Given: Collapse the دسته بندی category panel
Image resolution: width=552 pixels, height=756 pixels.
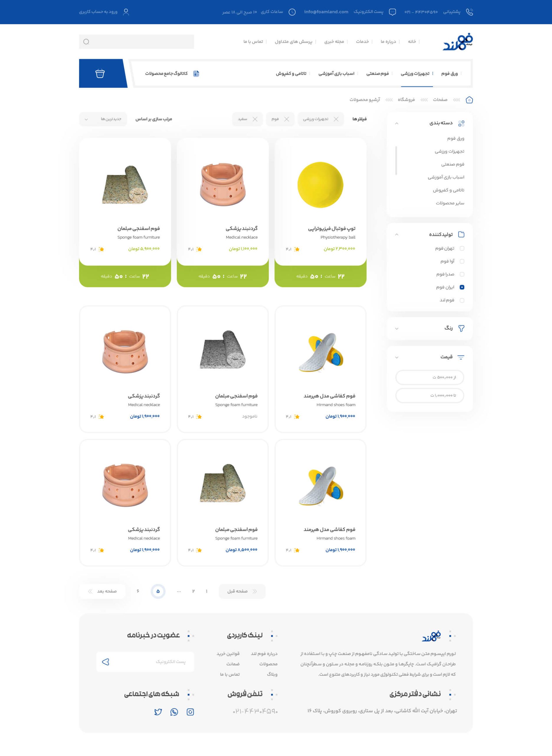Looking at the screenshot, I should tap(397, 123).
